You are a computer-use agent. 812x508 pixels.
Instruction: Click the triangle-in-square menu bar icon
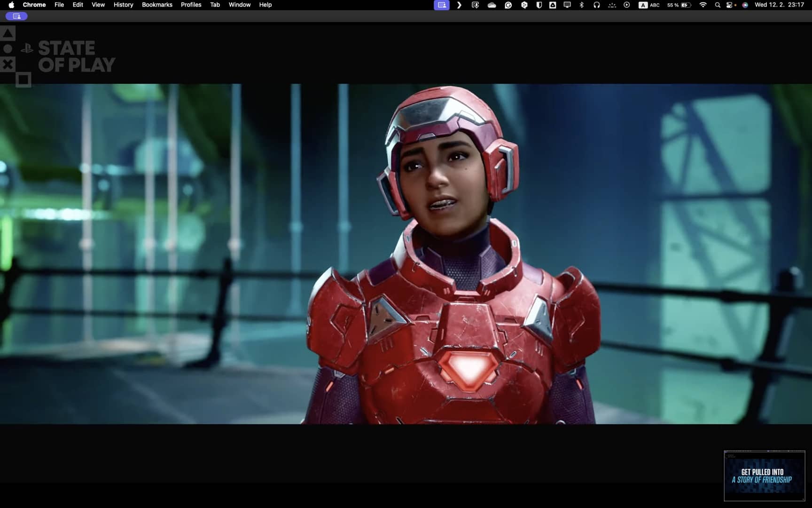[x=553, y=5]
